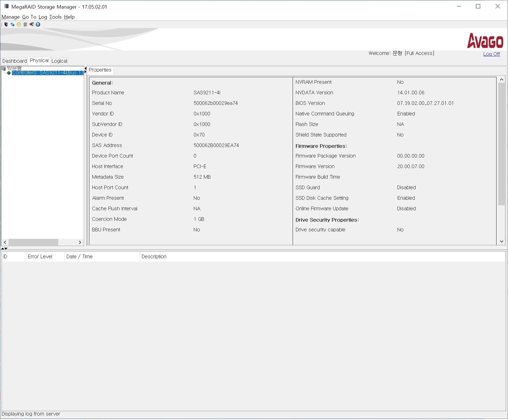Click the General heading
Screen dimensions: 509x420
(102, 83)
